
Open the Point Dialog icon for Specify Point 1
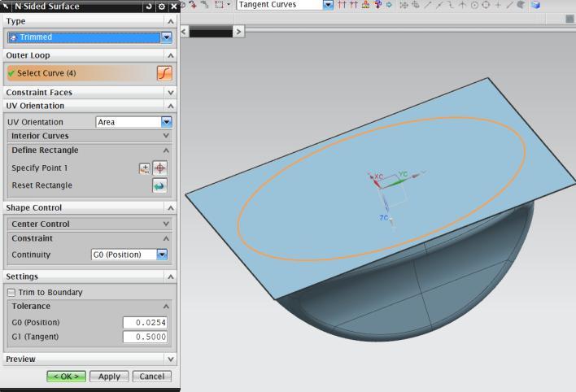(x=145, y=168)
